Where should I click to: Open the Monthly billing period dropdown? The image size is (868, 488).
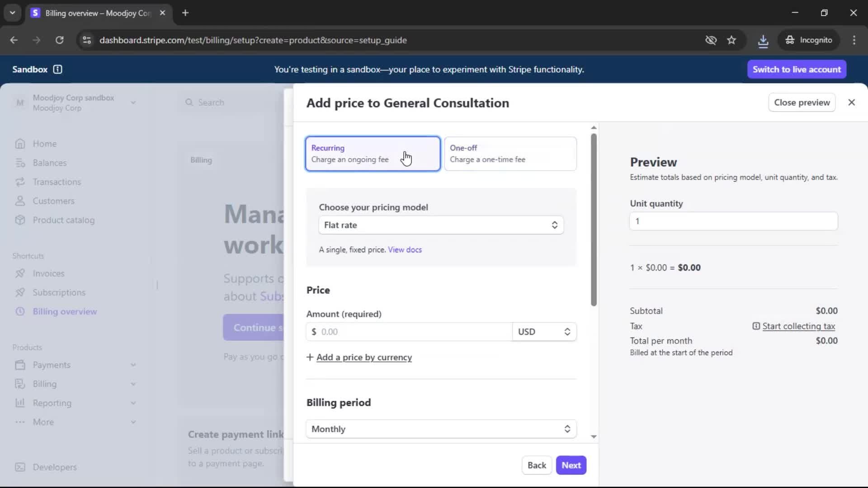pyautogui.click(x=441, y=429)
